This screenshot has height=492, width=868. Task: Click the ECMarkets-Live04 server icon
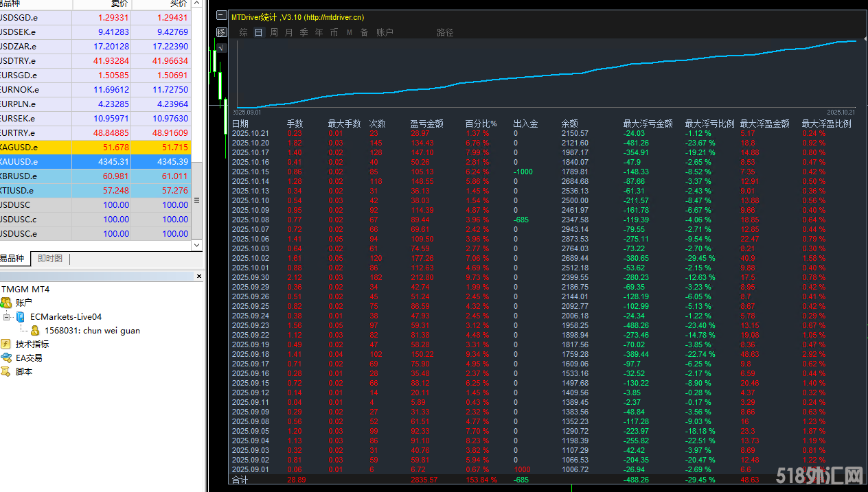point(21,316)
